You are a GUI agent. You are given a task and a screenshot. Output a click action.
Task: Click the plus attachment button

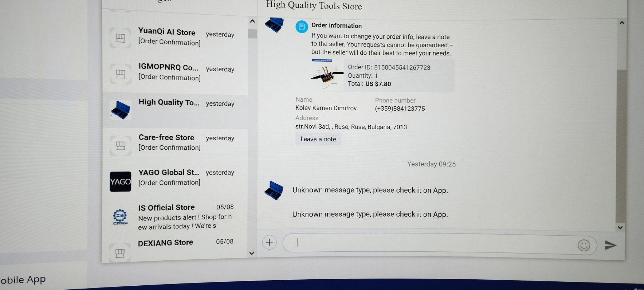pyautogui.click(x=269, y=242)
